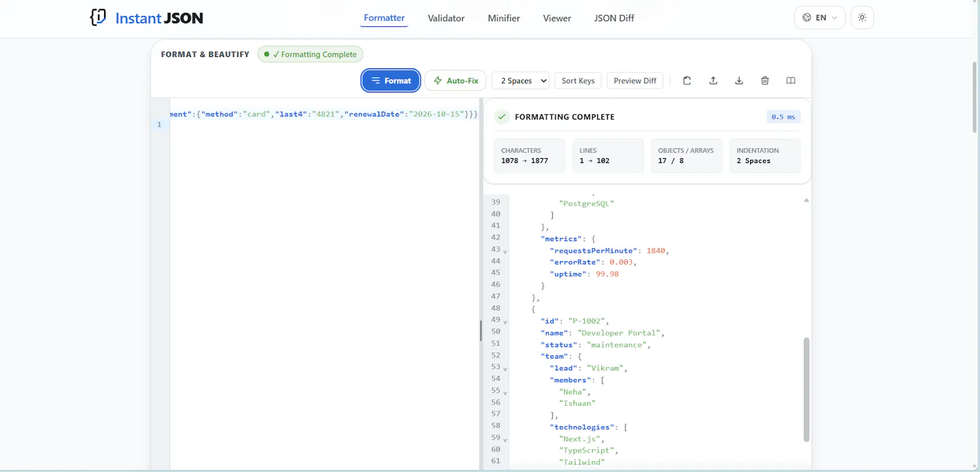Screen dimensions: 980x472
Task: Open the Minifier tab
Action: (503, 18)
